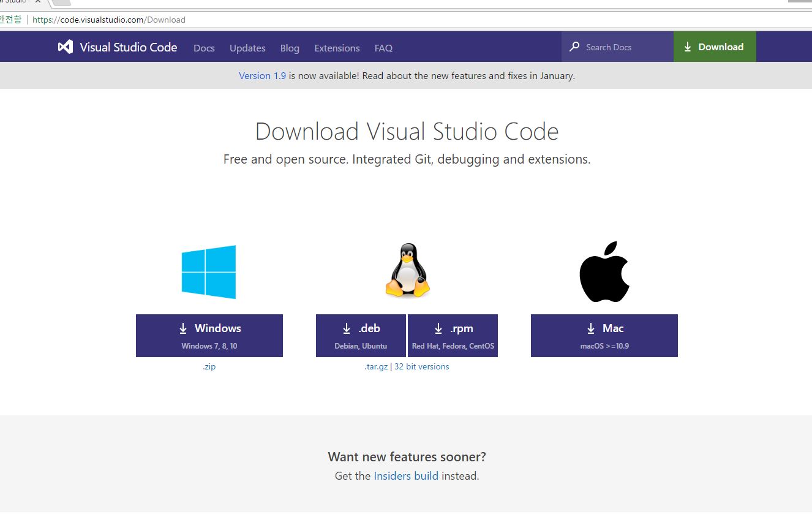Go to the Updates page

click(247, 48)
